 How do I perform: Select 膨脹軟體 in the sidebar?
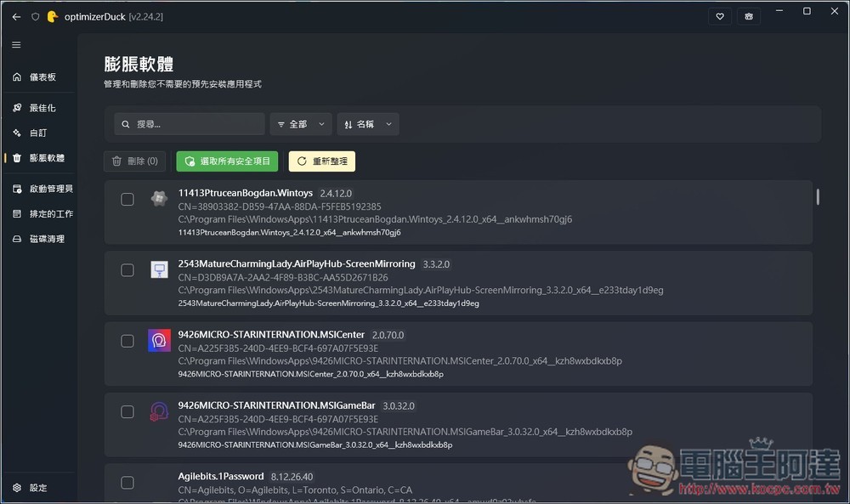click(38, 158)
